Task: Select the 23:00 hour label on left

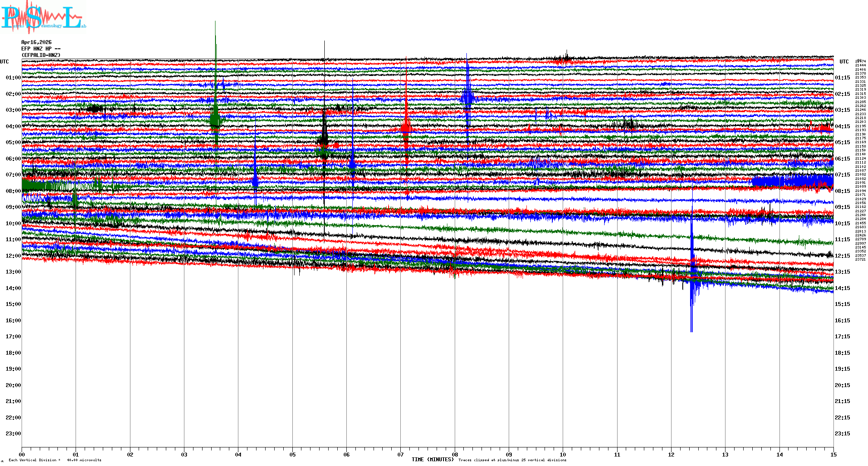Action: click(13, 434)
